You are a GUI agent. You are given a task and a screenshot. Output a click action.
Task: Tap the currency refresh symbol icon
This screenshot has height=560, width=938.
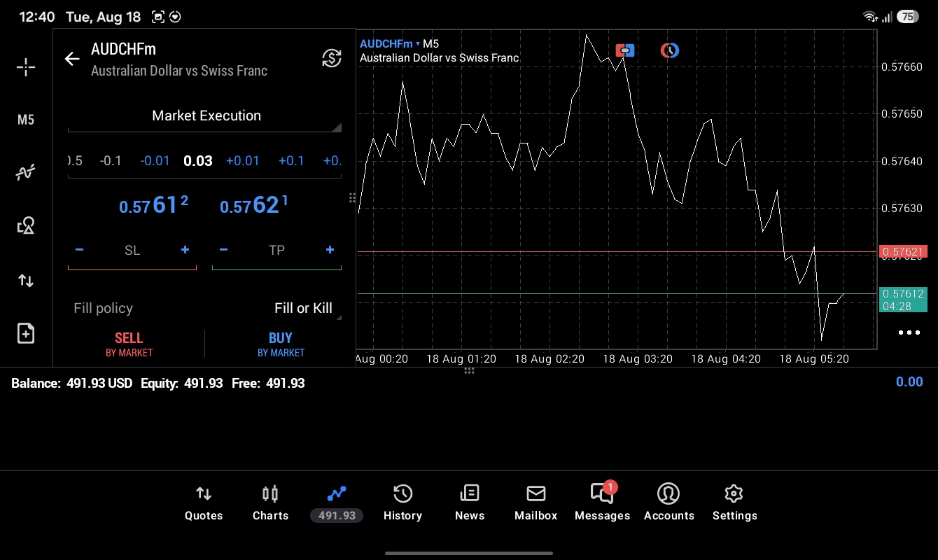click(332, 58)
